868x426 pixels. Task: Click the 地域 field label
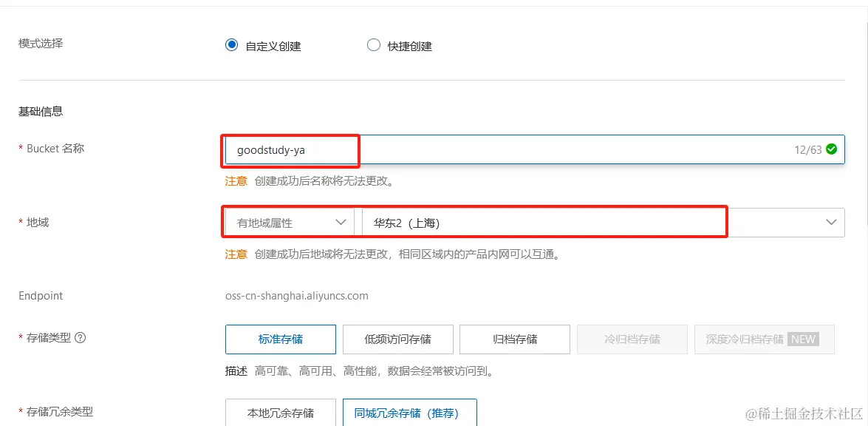[x=38, y=222]
